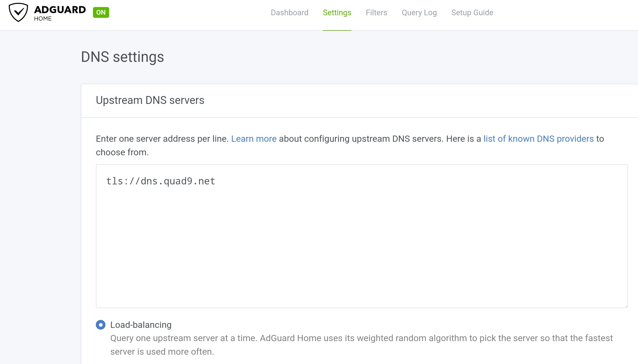Click the "Enter one server address" instruction text

click(x=162, y=139)
